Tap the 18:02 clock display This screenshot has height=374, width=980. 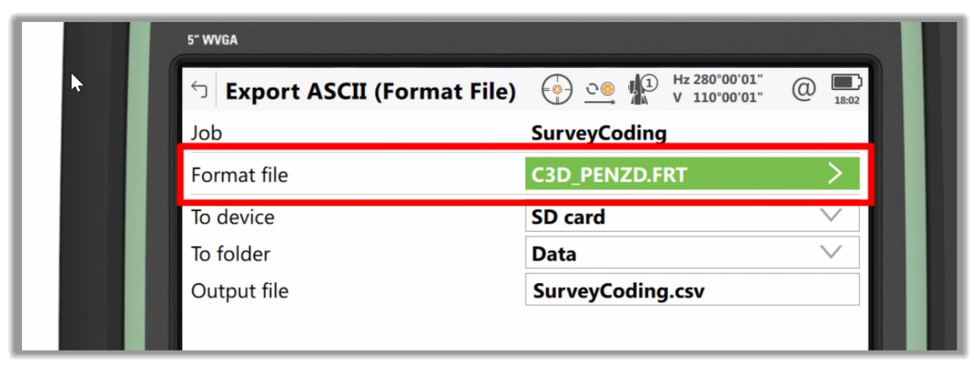tap(846, 100)
